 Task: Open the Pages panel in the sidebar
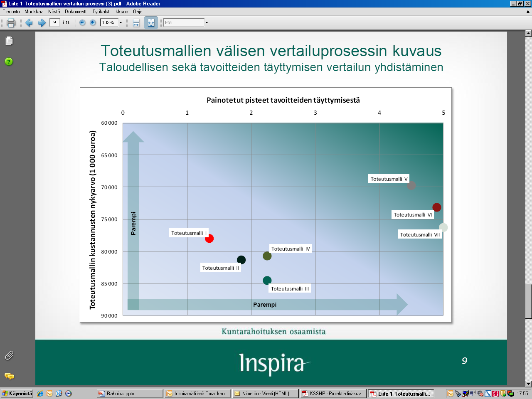(9, 41)
